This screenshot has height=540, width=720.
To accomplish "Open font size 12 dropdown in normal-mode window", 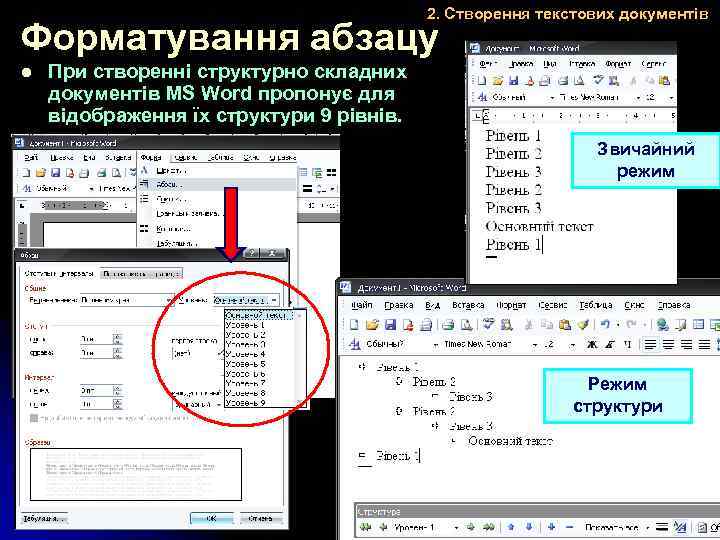I will pyautogui.click(x=671, y=98).
